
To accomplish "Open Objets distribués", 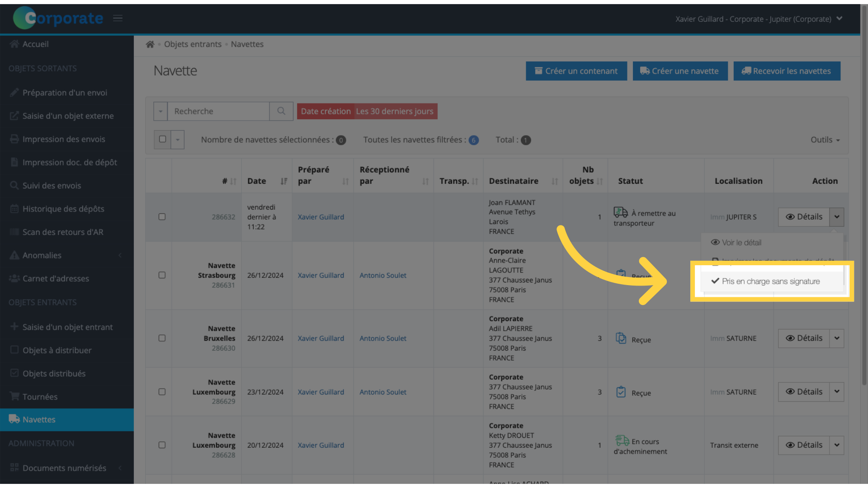I will [x=67, y=374].
